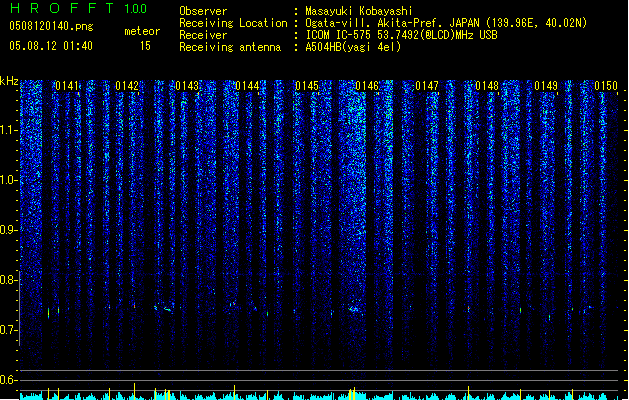The image size is (629, 400).
Task: Click the 0148 time marker
Action: 487,86
